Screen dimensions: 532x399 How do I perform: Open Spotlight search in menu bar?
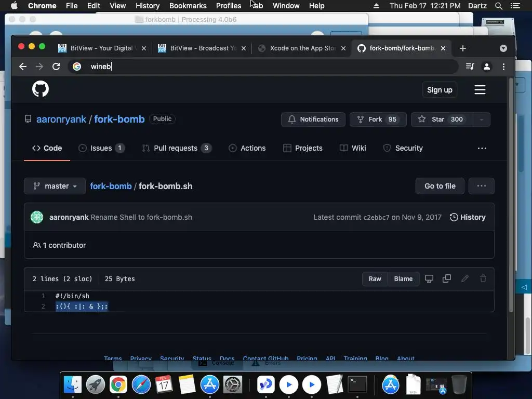tap(498, 6)
